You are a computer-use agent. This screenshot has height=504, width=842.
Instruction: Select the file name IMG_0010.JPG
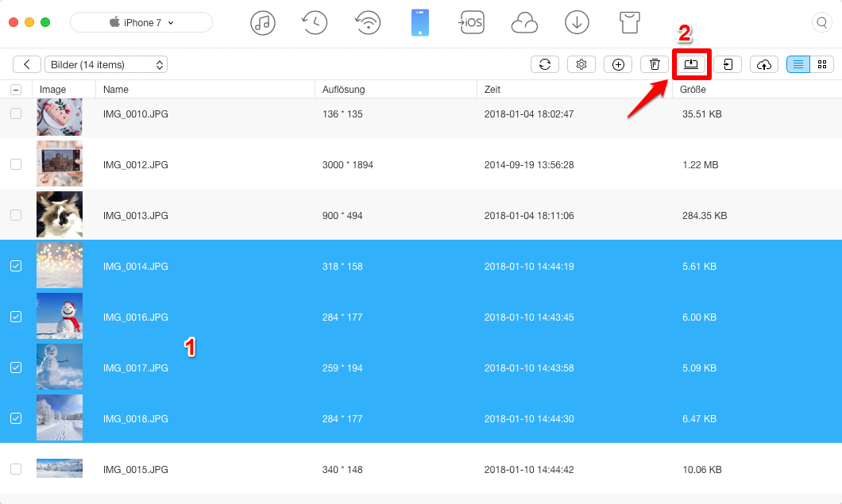pyautogui.click(x=136, y=113)
